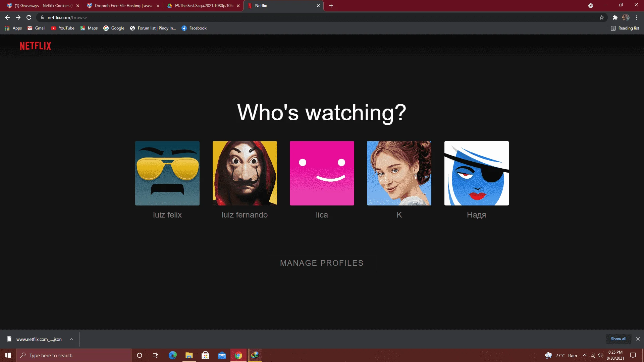Viewport: 644px width, 362px height.
Task: Open the Forum list Pinoy bookmark
Action: (x=153, y=28)
